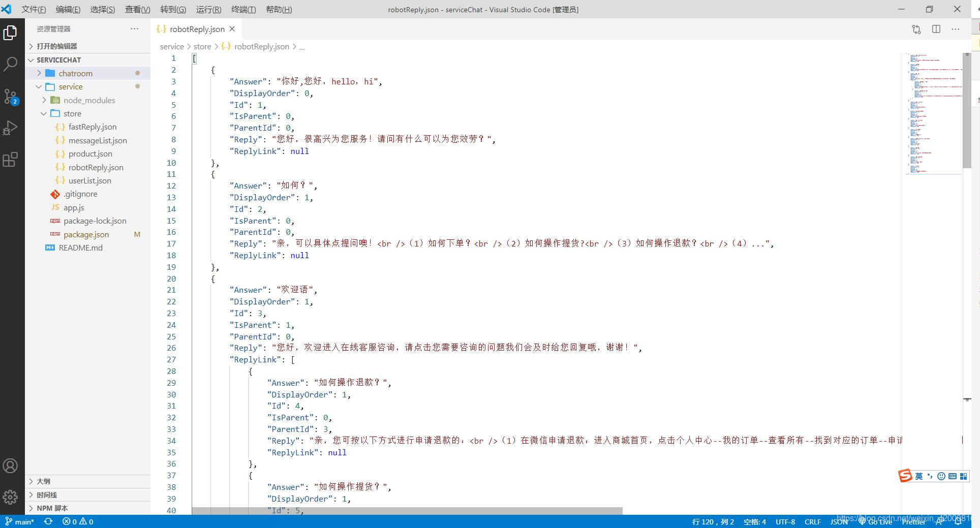Open fastReply.json in the explorer
This screenshot has height=528, width=980.
point(88,127)
